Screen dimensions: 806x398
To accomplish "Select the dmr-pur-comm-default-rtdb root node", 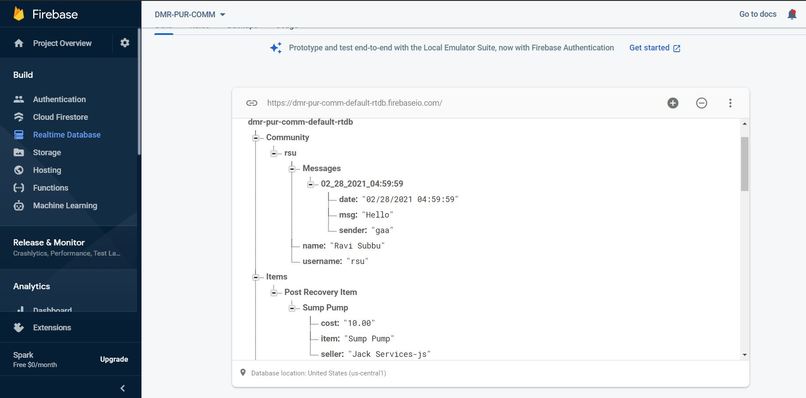I will click(x=300, y=122).
